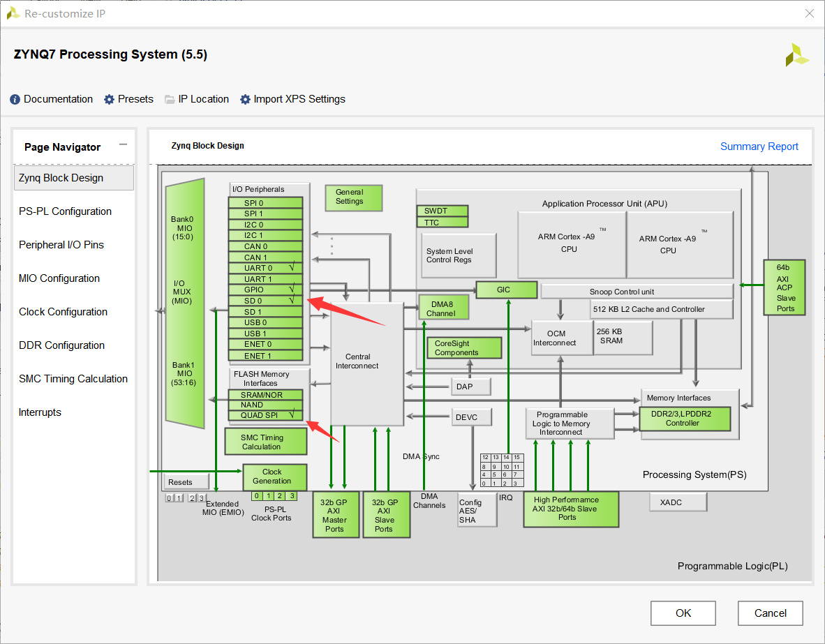Click the Import XPS Settings gear icon
The width and height of the screenshot is (825, 644).
(x=245, y=99)
